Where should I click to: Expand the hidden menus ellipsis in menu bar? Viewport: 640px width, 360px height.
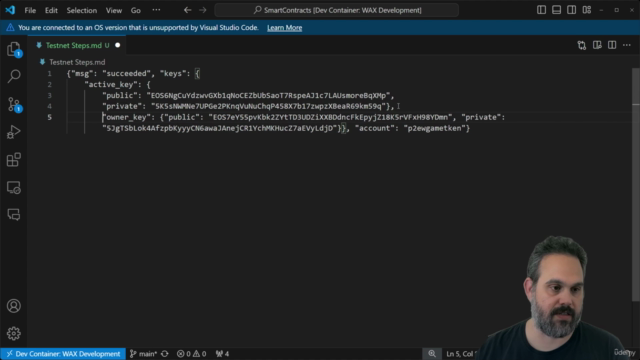pos(156,10)
